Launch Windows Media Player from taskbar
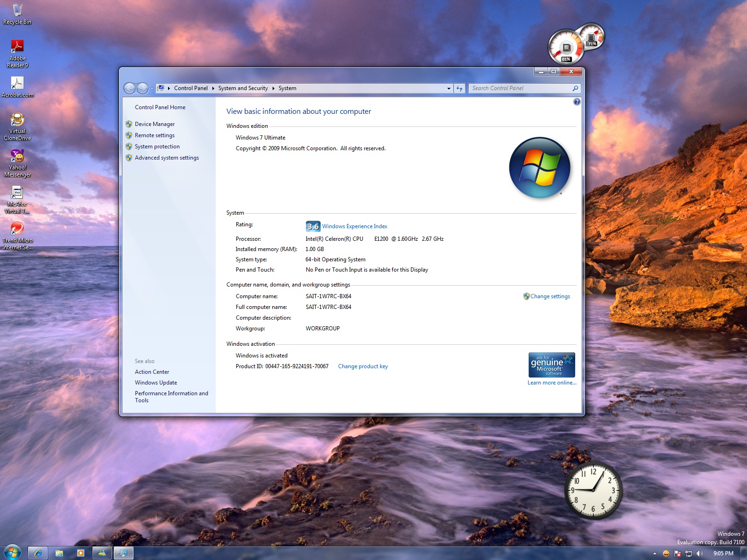The height and width of the screenshot is (560, 747). 80,553
